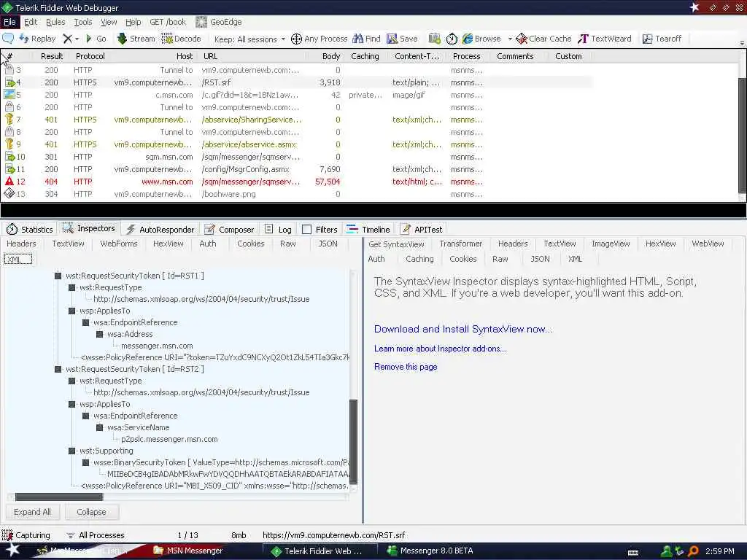Toggle the Filters tab checkbox

pyautogui.click(x=307, y=230)
